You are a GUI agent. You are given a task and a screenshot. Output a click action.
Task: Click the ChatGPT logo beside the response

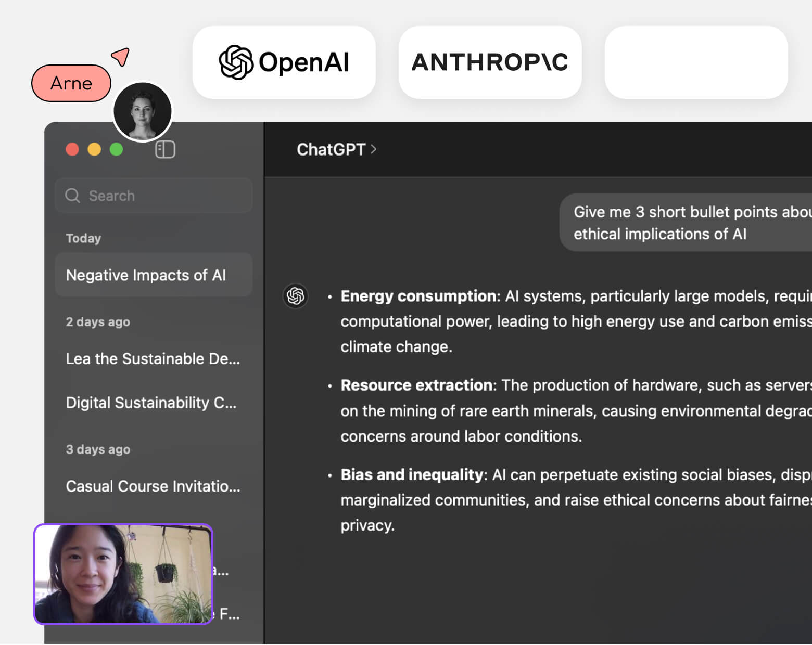tap(296, 296)
